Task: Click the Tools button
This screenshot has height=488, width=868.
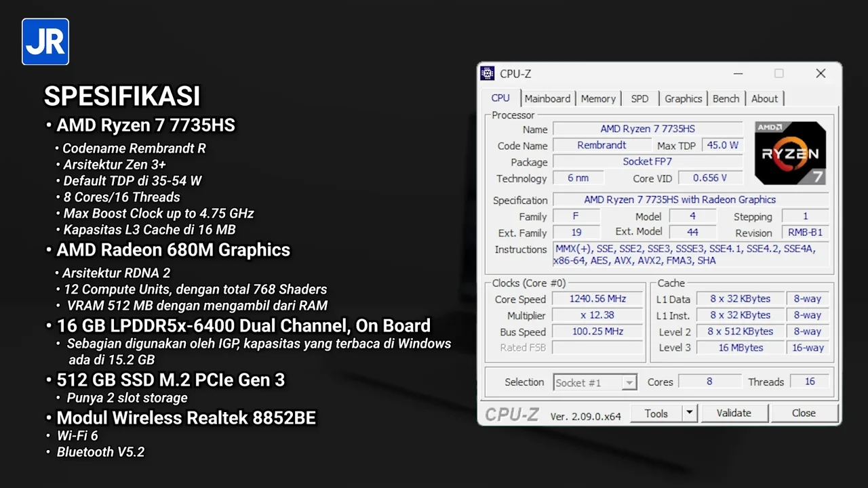Action: (x=656, y=413)
